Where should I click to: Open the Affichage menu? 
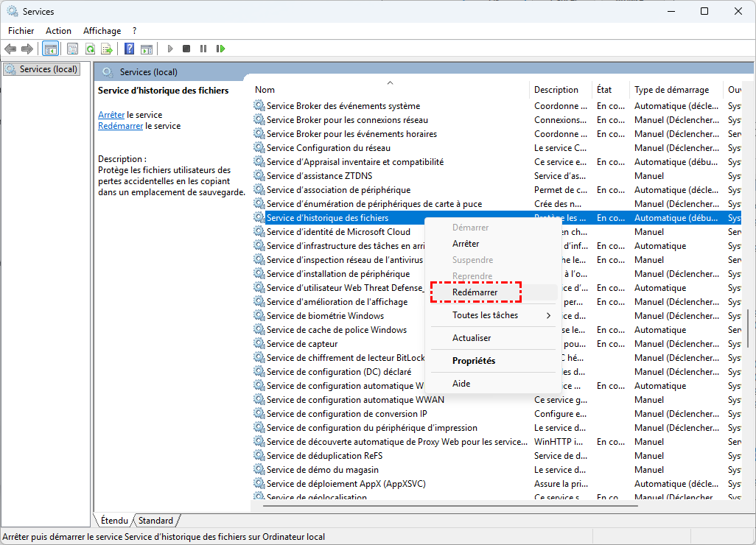click(x=102, y=31)
